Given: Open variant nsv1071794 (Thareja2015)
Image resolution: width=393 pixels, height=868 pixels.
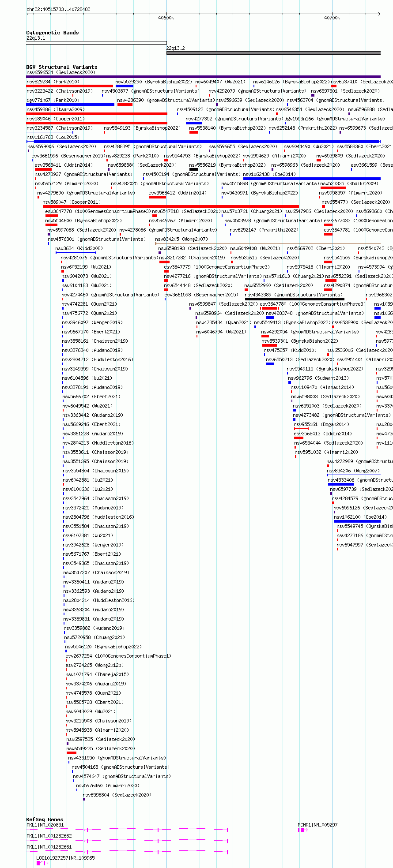Looking at the screenshot, I should click(97, 674).
